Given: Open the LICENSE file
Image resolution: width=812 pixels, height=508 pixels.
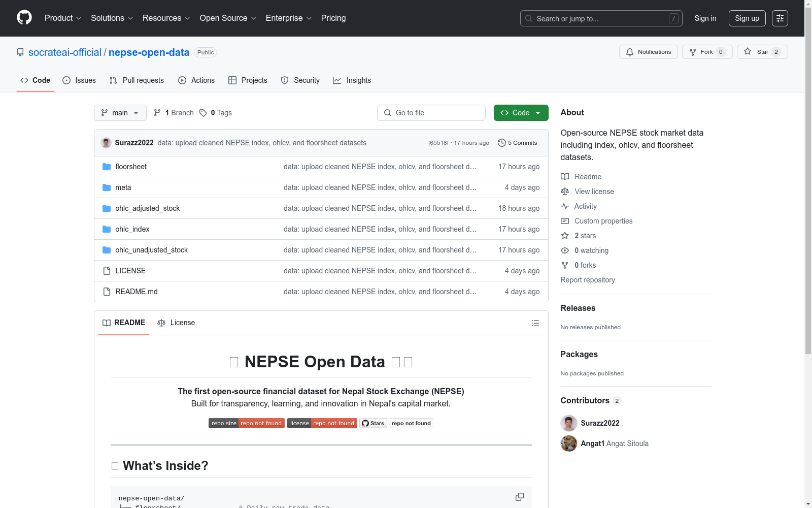Looking at the screenshot, I should click(130, 271).
